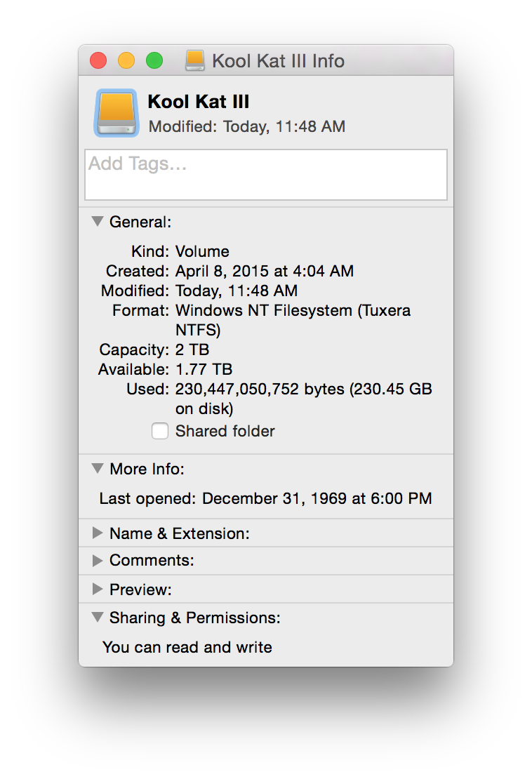Collapse the More Info section
This screenshot has width=532, height=779.
pos(98,469)
